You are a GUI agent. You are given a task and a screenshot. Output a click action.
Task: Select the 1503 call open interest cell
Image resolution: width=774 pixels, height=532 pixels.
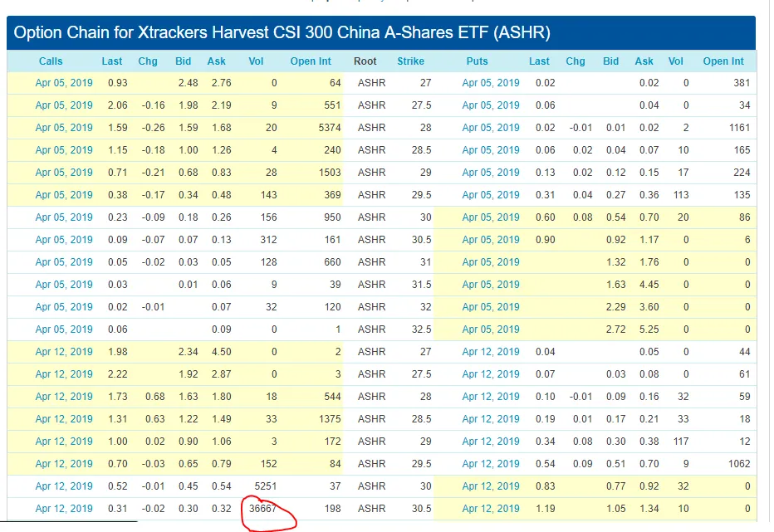pyautogui.click(x=330, y=173)
